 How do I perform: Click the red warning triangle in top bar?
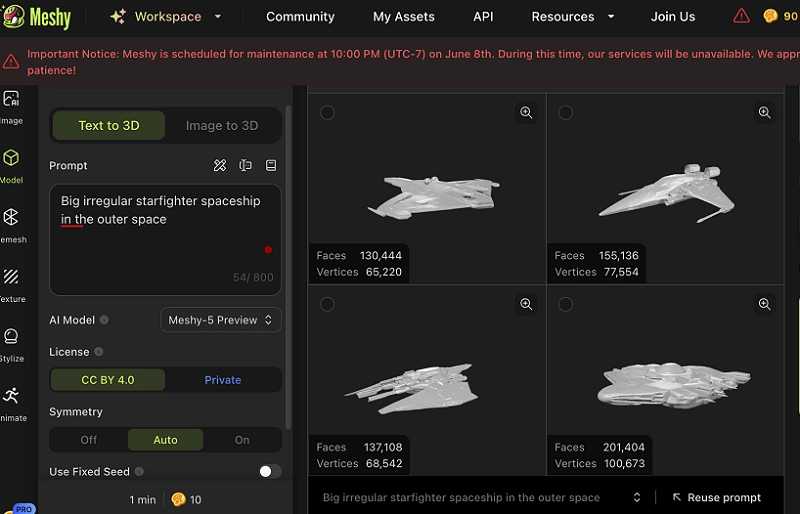pyautogui.click(x=741, y=16)
